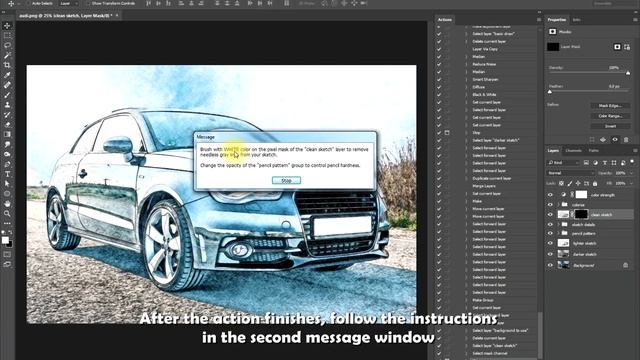This screenshot has height=360, width=640.
Task: Select the Move tool in the toolbar
Action: tap(7, 26)
